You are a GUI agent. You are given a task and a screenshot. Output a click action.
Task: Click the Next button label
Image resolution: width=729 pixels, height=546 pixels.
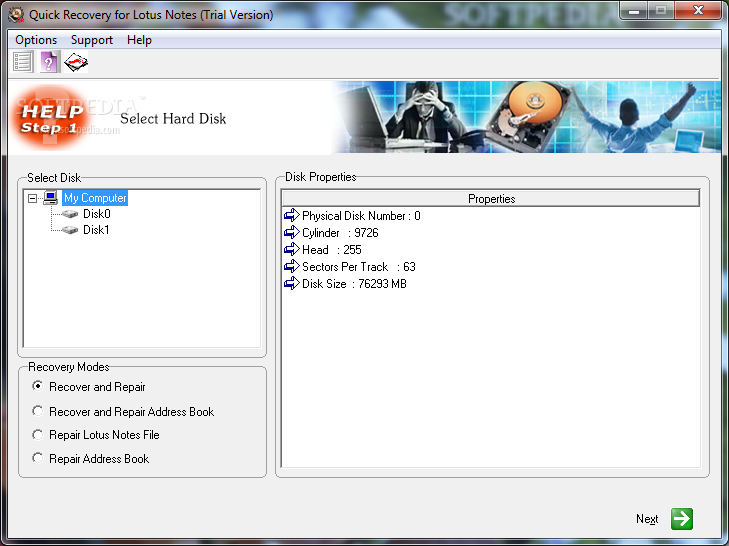click(647, 519)
